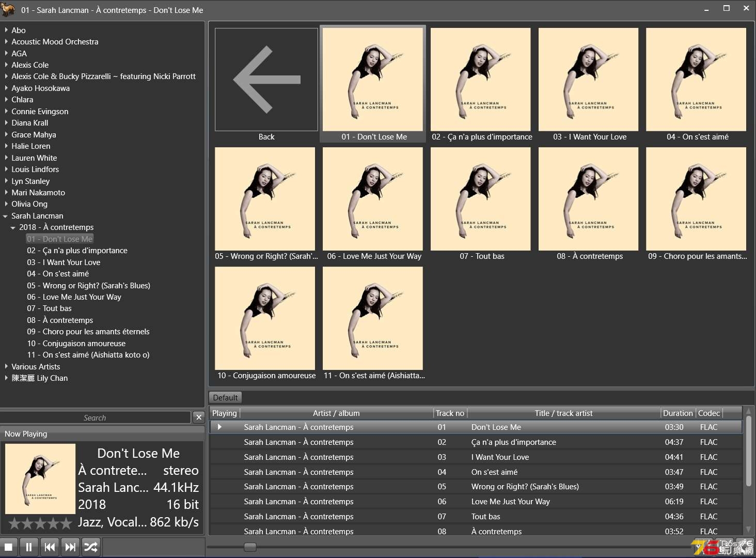The image size is (756, 558).
Task: Expand the Alexis Cole artist node
Action: coord(6,65)
